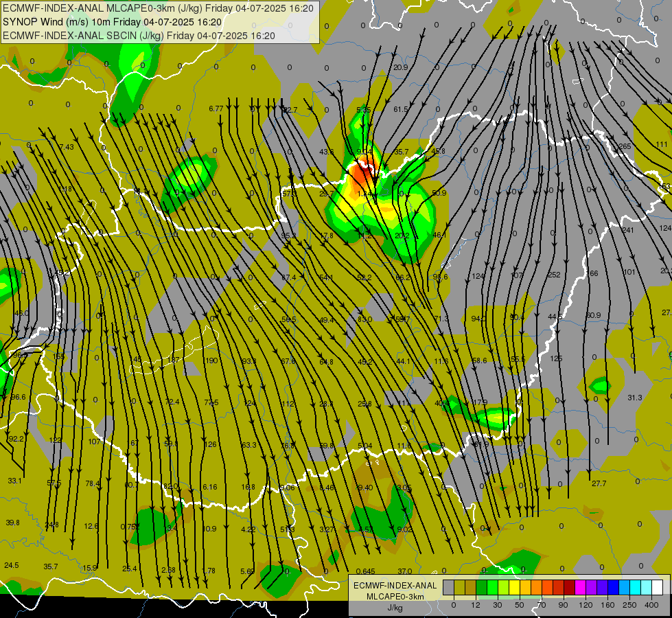Click the map value '265'
Viewport: 672px width, 618px height.
pos(625,146)
